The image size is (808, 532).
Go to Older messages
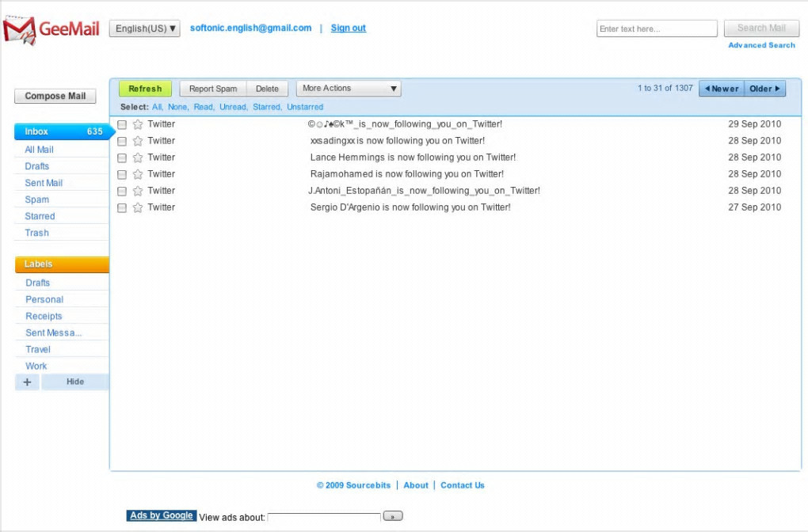pyautogui.click(x=764, y=89)
